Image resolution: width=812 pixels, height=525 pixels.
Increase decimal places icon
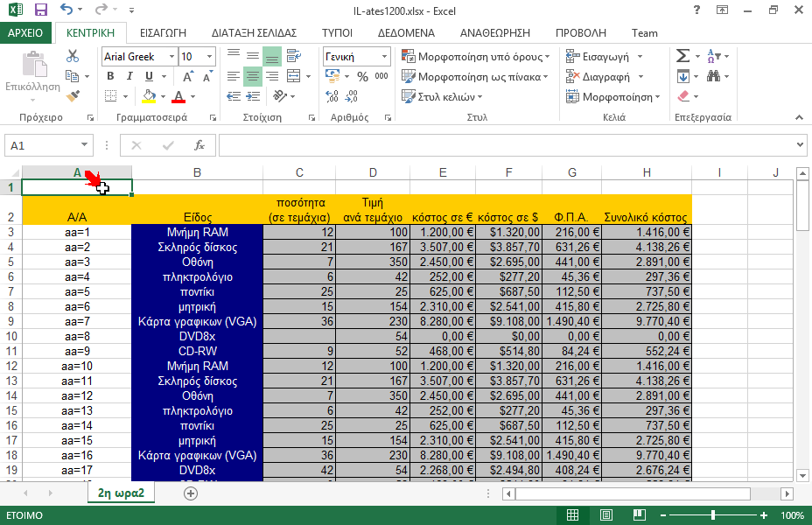332,96
